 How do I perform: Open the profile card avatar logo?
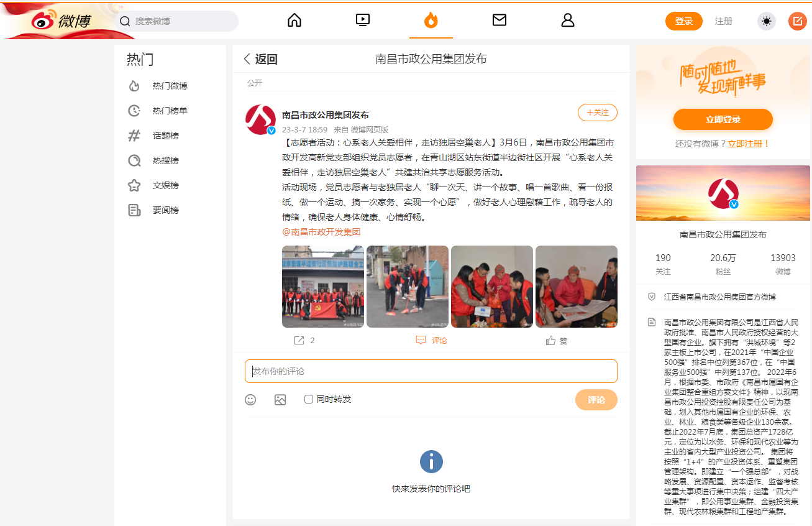click(723, 193)
